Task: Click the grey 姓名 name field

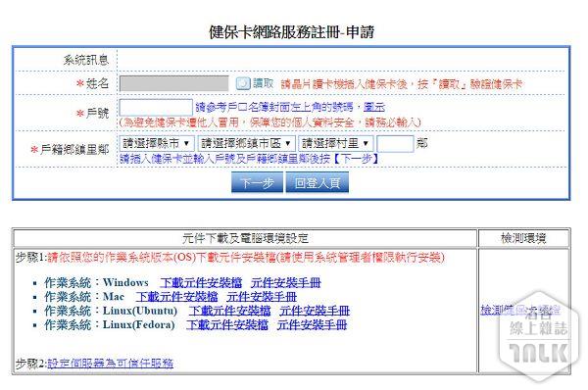Action: [174, 83]
